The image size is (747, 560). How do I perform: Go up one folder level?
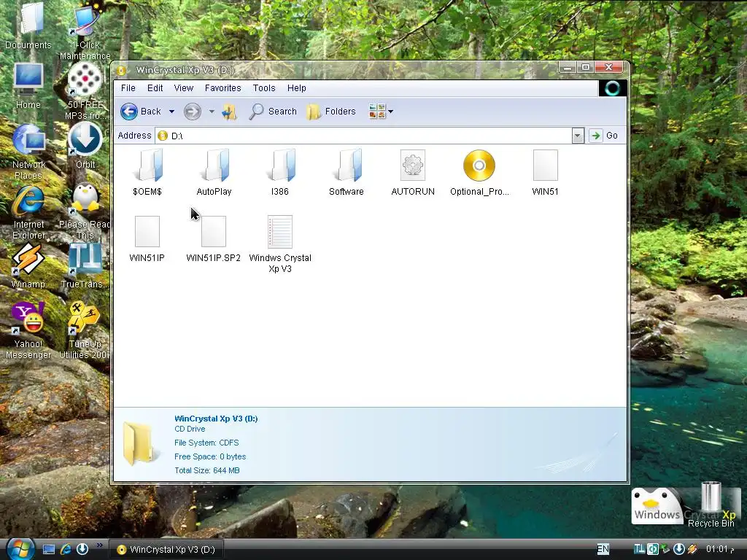tap(230, 112)
